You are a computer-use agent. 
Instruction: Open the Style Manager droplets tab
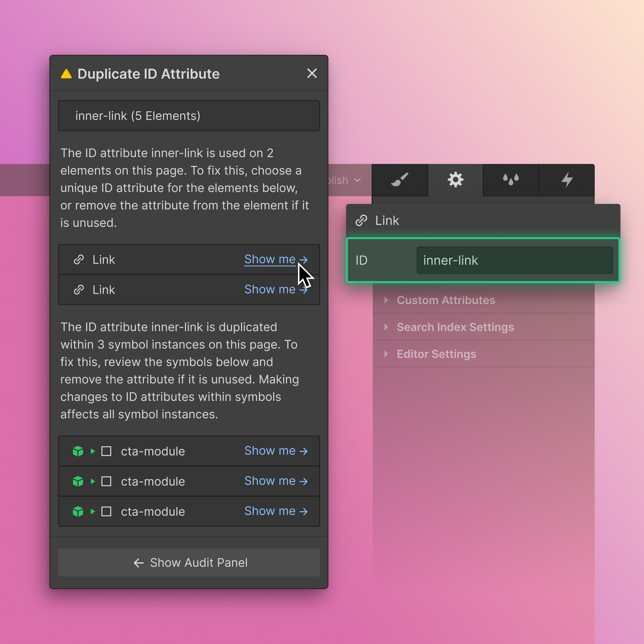(x=511, y=180)
